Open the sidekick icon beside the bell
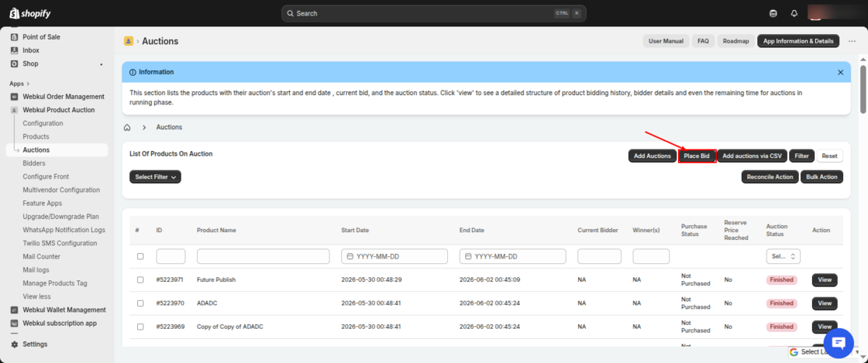Viewport: 868px width, 363px height. point(773,13)
